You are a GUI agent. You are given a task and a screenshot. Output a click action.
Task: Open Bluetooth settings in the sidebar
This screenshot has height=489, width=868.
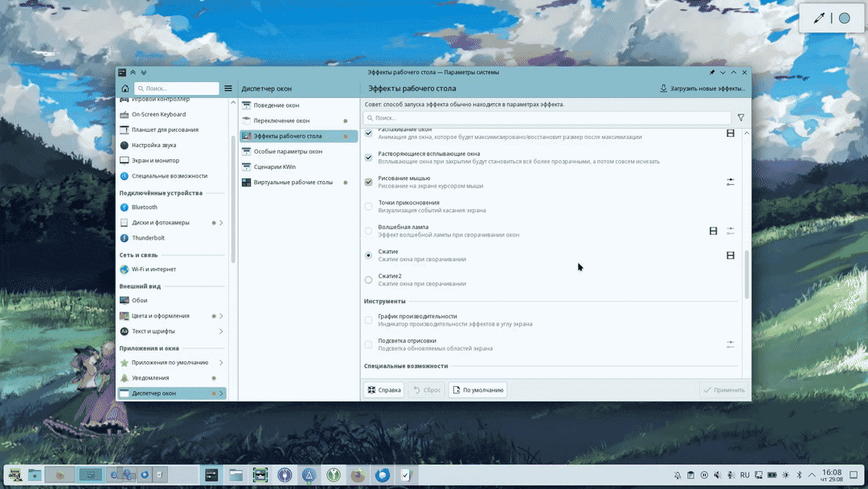tap(145, 208)
